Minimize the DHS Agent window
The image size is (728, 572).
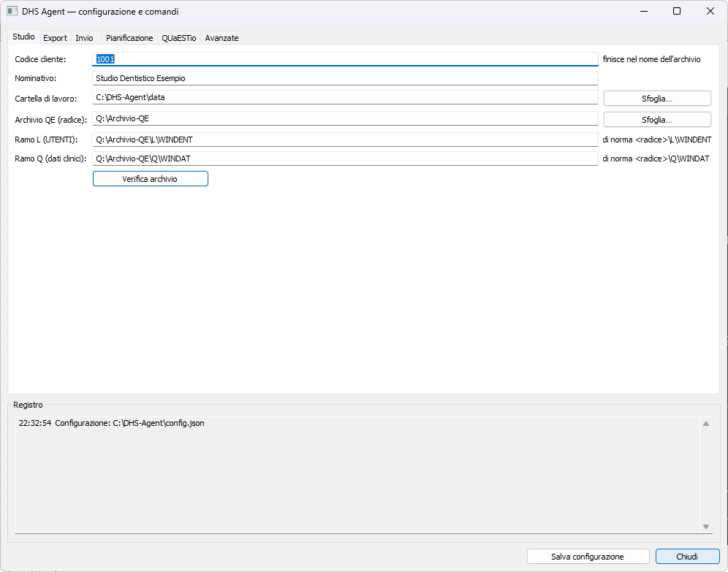pyautogui.click(x=643, y=11)
